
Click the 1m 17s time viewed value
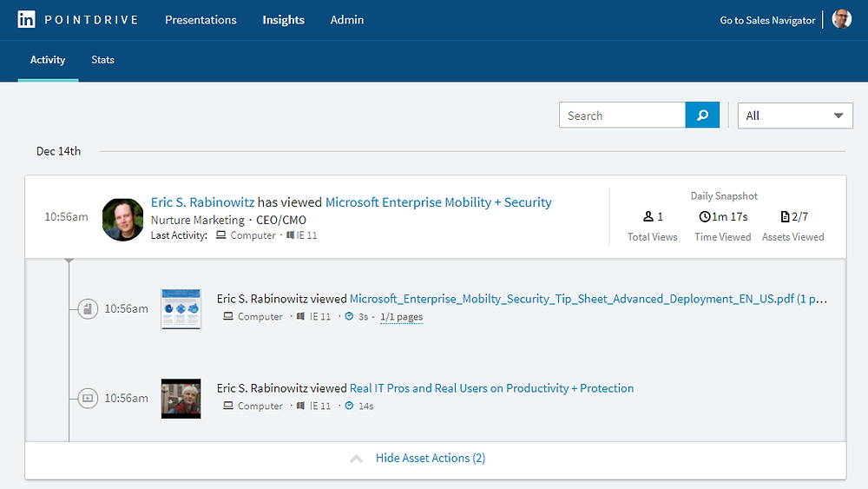[x=730, y=216]
